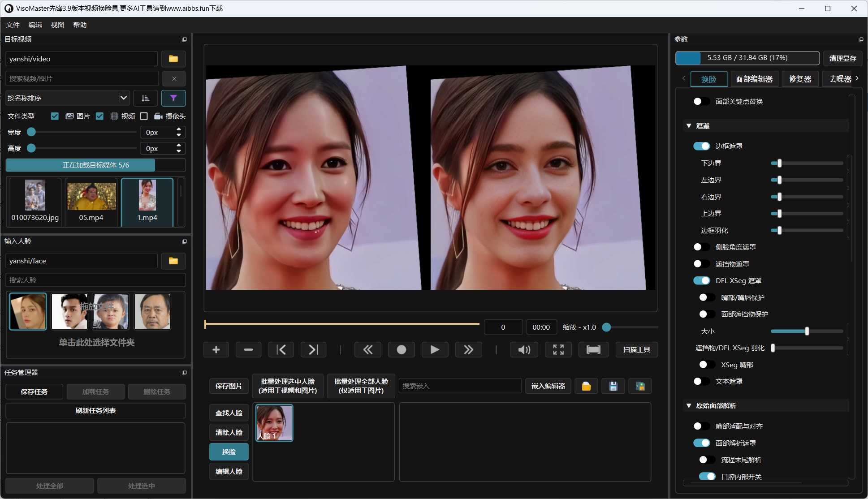Open the 视图 menu
868x499 pixels.
click(x=57, y=25)
